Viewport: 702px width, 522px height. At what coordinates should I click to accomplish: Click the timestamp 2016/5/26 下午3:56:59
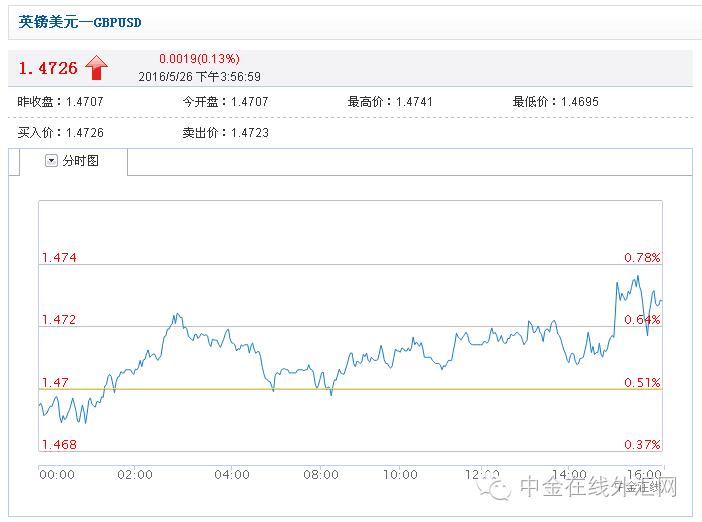[199, 77]
